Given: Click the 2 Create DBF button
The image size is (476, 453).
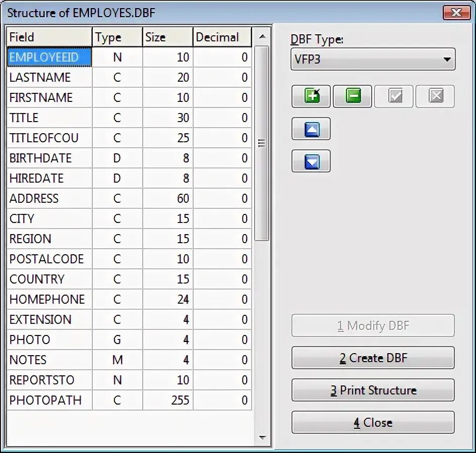Looking at the screenshot, I should pyautogui.click(x=373, y=358).
